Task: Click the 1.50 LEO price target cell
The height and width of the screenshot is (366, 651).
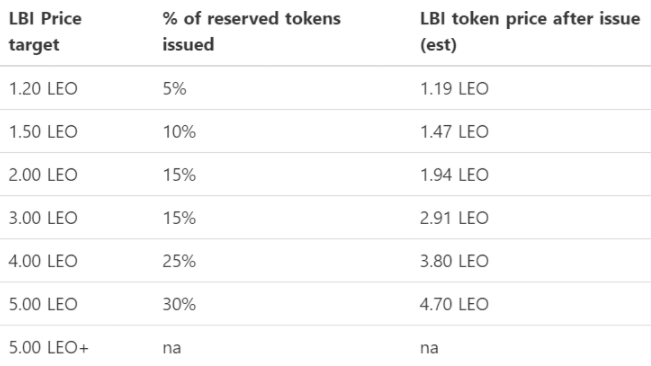Action: tap(43, 132)
